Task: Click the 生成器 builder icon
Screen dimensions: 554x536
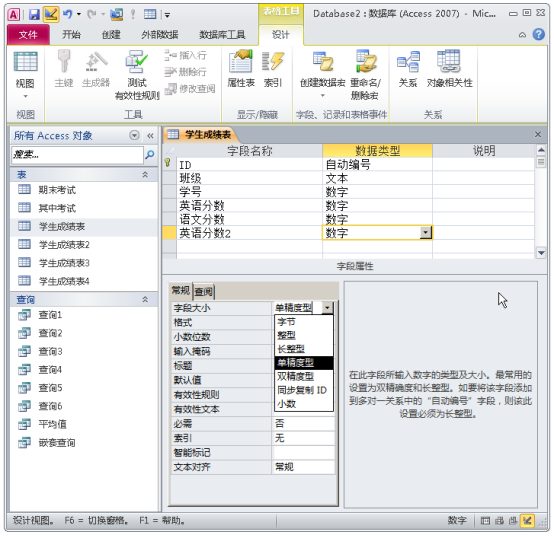Action: click(x=96, y=69)
